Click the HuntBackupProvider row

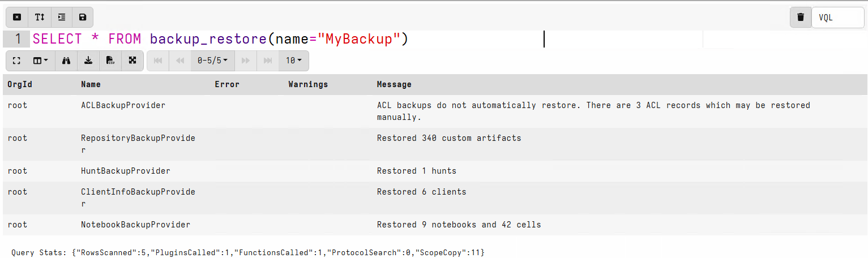(x=126, y=171)
